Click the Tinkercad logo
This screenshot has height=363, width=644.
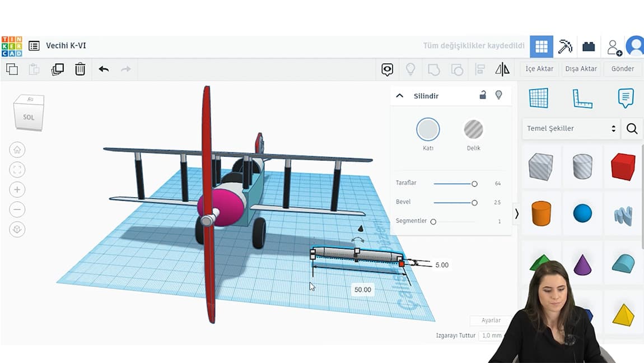click(11, 46)
